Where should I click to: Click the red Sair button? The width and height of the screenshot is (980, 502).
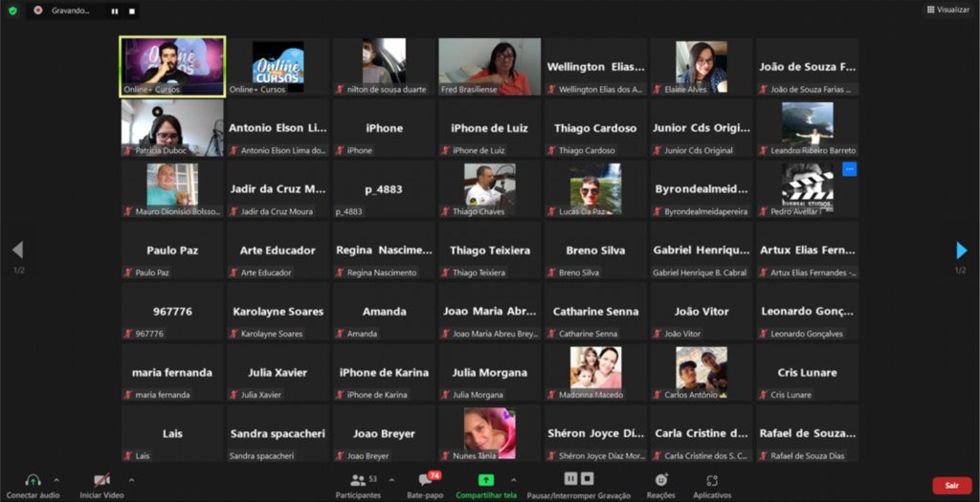[951, 485]
